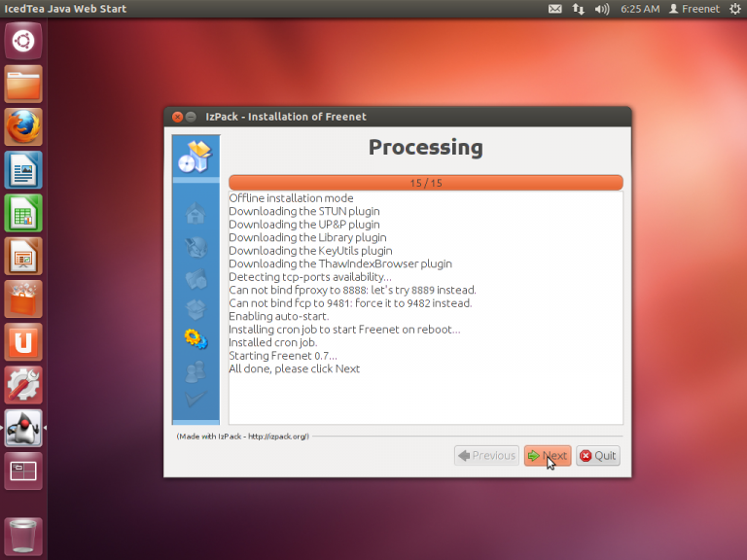Open Ubuntu Dash home button
Screen dimensions: 747x560
23,41
